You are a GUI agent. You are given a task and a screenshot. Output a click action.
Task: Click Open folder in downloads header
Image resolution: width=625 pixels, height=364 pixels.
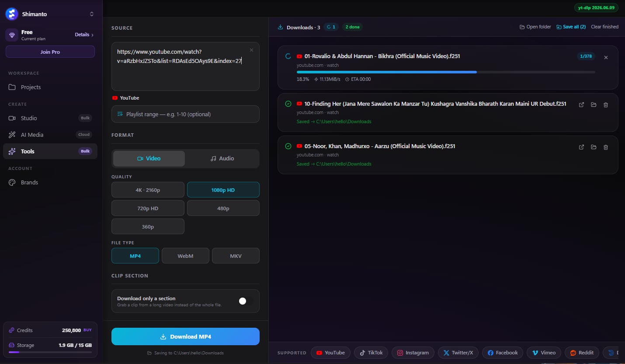tap(535, 27)
